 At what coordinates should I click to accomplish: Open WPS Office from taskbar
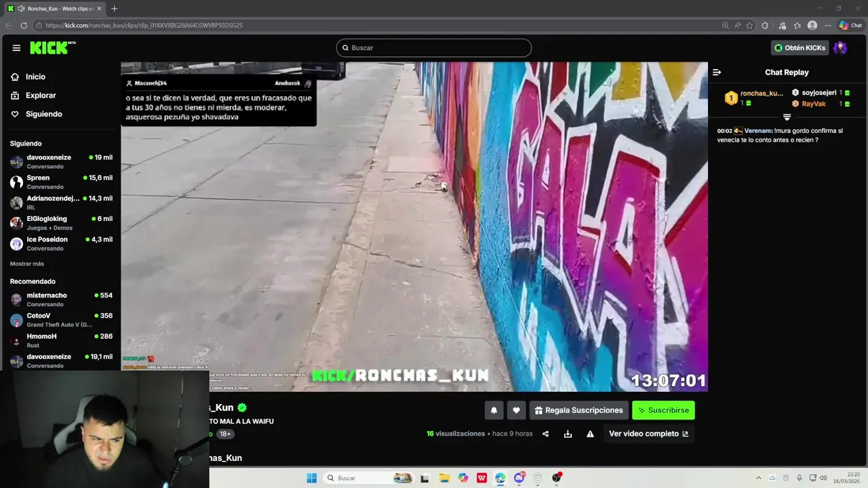point(481,478)
